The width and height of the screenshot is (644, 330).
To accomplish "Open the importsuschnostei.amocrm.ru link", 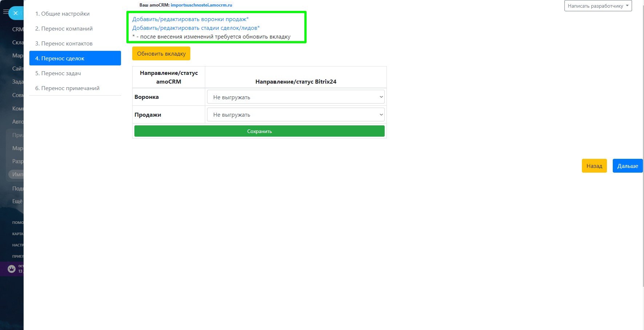I will pos(201,5).
